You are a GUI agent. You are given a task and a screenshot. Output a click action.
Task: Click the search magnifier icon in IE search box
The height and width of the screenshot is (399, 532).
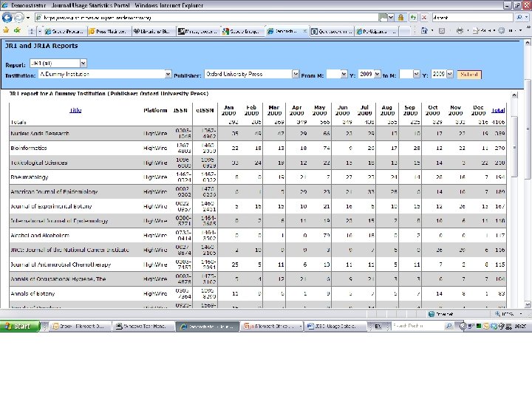(x=519, y=17)
